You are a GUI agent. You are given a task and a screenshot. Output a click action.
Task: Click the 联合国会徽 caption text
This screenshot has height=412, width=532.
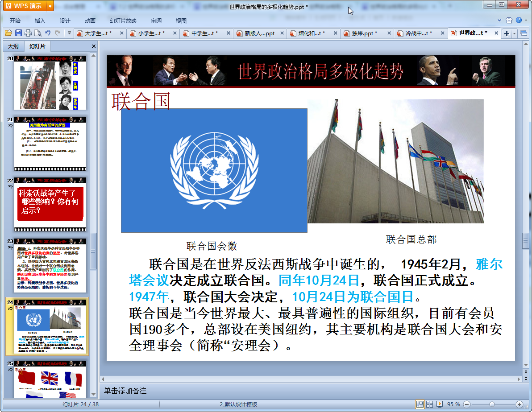click(212, 246)
